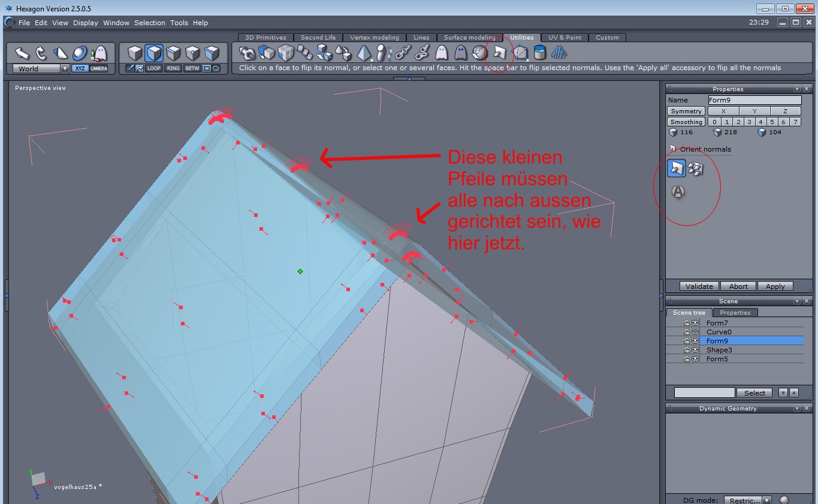This screenshot has width=818, height=504.
Task: Collapse the Properties panel with its arrow
Action: point(797,89)
